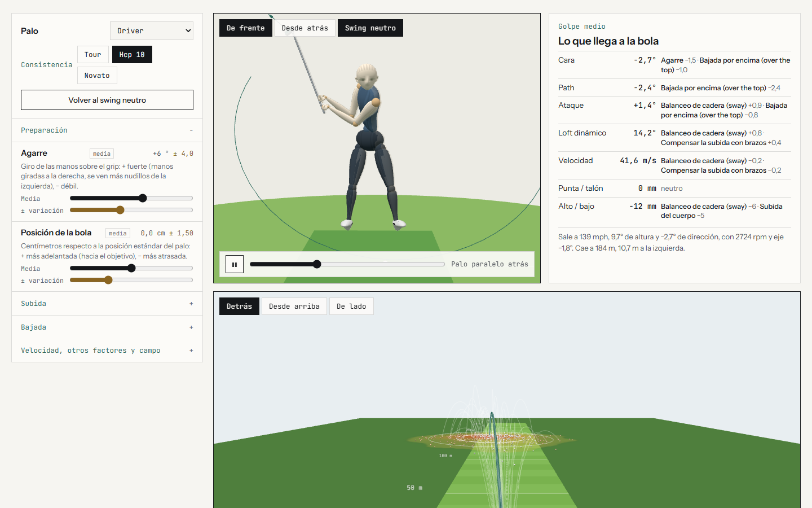Click the Posición de la bola 'media' badge

(118, 233)
